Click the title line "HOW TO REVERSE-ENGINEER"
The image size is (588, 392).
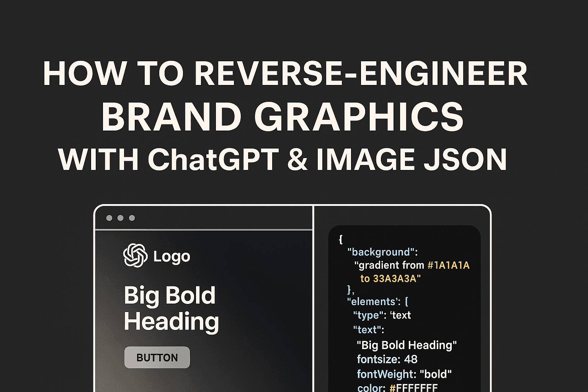click(286, 73)
